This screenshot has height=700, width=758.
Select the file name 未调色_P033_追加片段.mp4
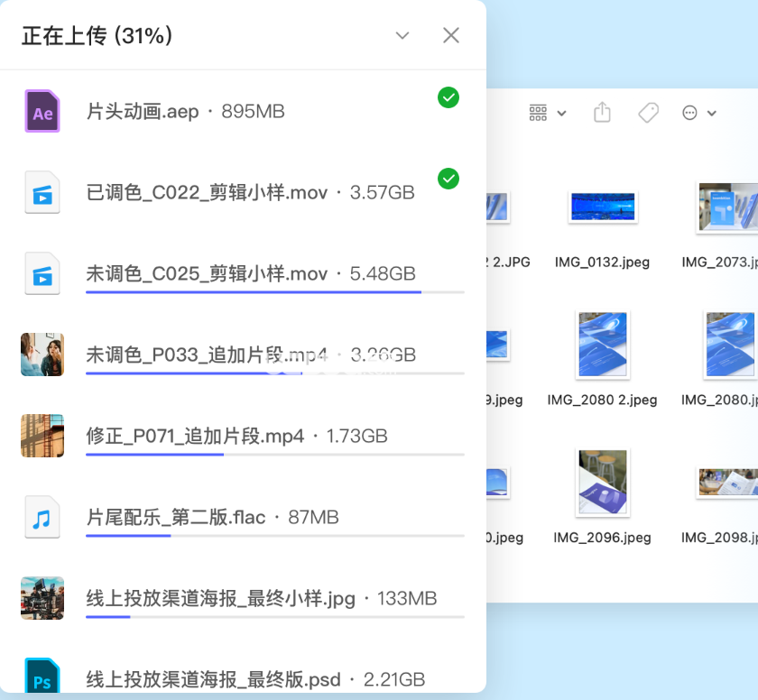[x=207, y=355]
